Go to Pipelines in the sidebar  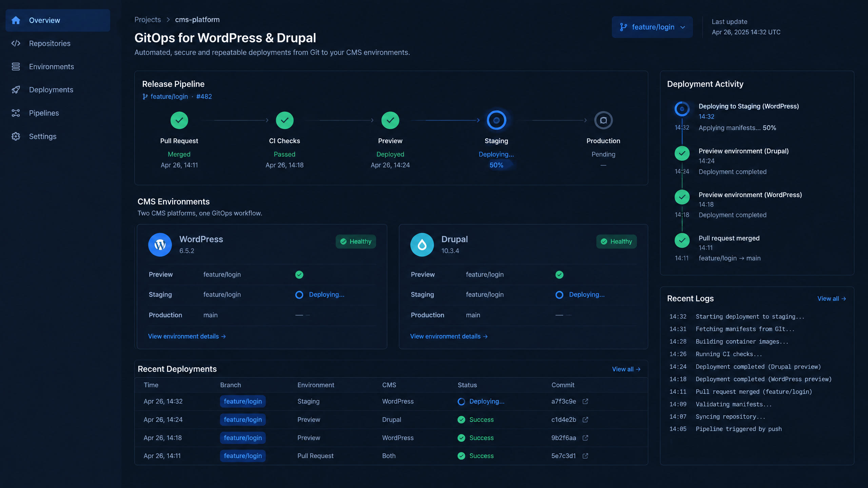click(44, 113)
